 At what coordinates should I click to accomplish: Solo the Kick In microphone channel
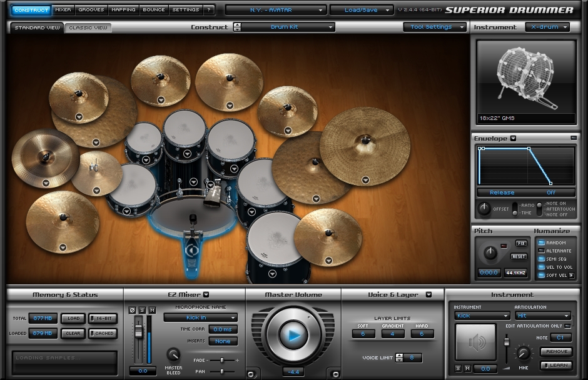click(x=142, y=310)
